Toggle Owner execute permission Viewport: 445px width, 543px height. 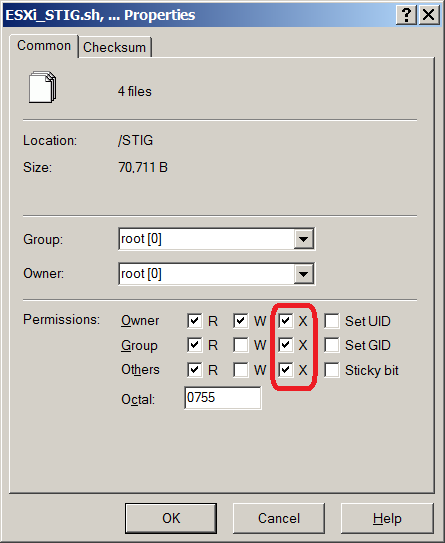tap(286, 321)
